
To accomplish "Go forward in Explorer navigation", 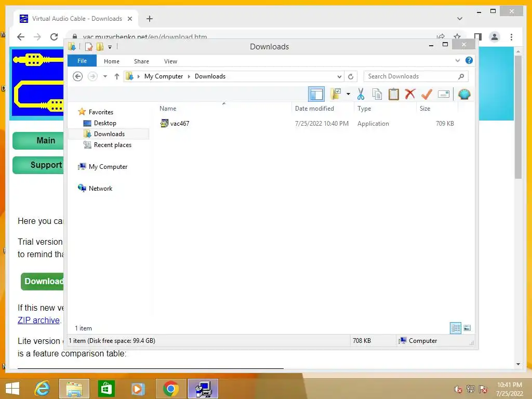I will coord(92,76).
